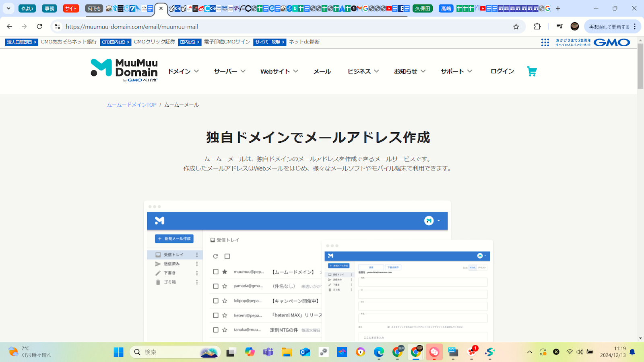The width and height of the screenshot is (644, 362).
Task: Open the ネットde診断 link
Action: coord(304,42)
